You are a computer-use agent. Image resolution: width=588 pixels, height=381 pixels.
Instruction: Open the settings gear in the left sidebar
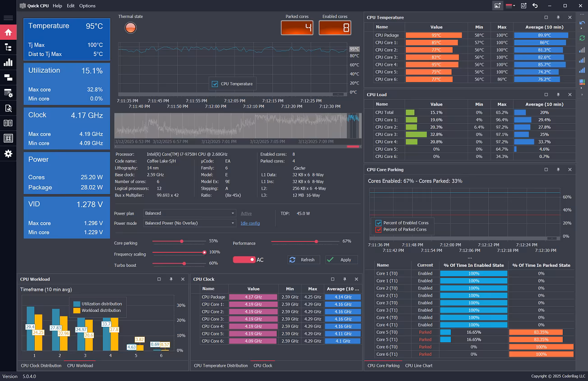coord(8,154)
